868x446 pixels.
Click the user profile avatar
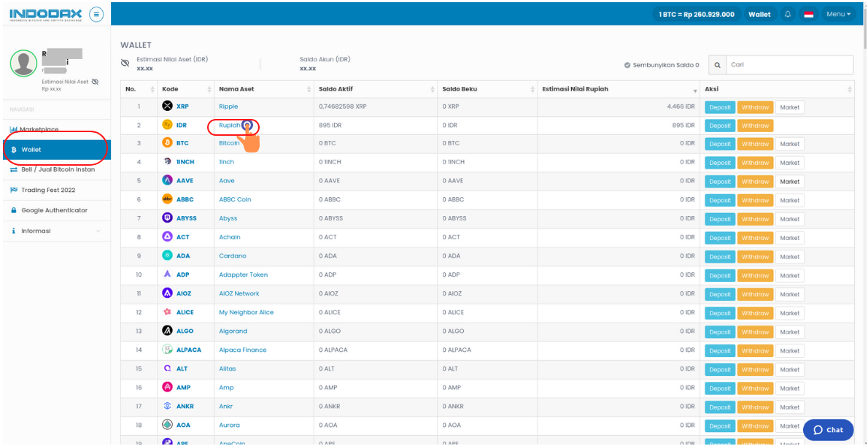coord(24,64)
